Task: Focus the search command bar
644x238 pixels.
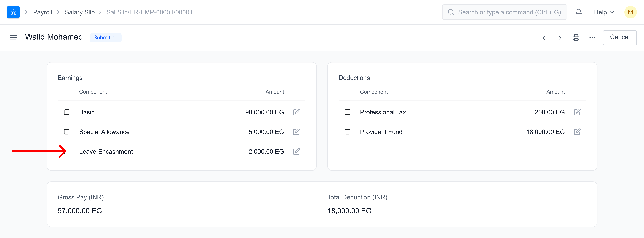Action: coord(504,12)
